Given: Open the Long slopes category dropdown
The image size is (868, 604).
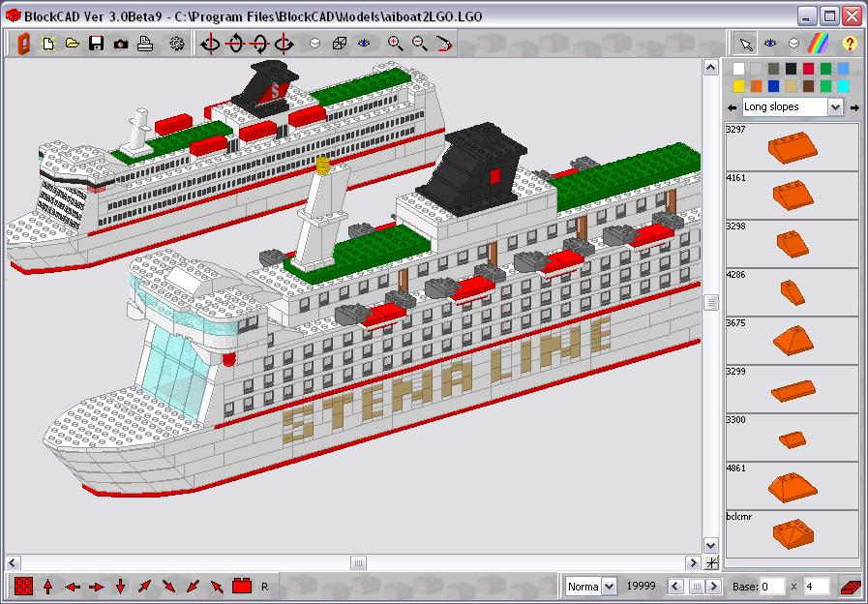Looking at the screenshot, I should pos(835,106).
